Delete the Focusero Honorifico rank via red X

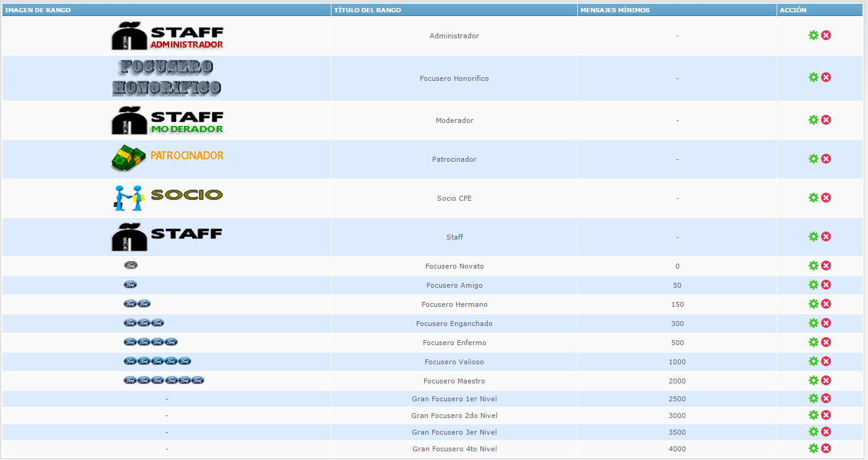(x=826, y=77)
